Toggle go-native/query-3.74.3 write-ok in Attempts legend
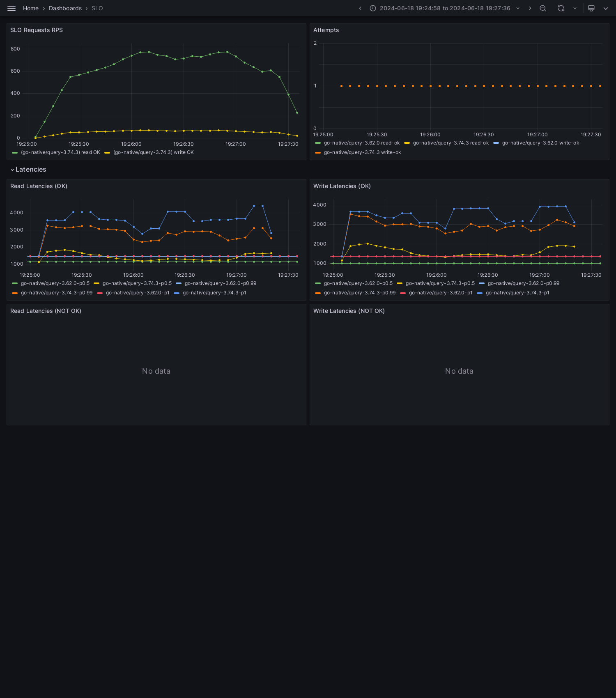The image size is (616, 698). (362, 152)
